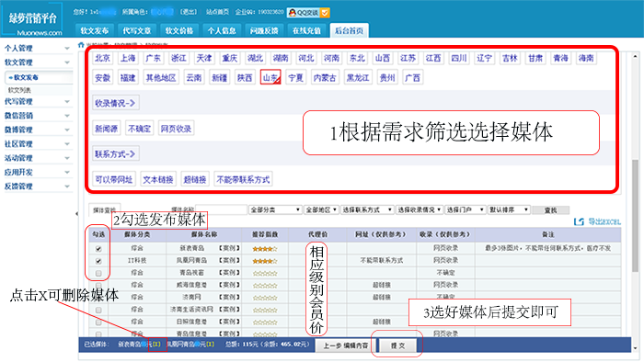Image resolution: width=644 pixels, height=362 pixels.
Task: Uncheck the ticked checkbox in the IT科技 row
Action: pos(98,261)
